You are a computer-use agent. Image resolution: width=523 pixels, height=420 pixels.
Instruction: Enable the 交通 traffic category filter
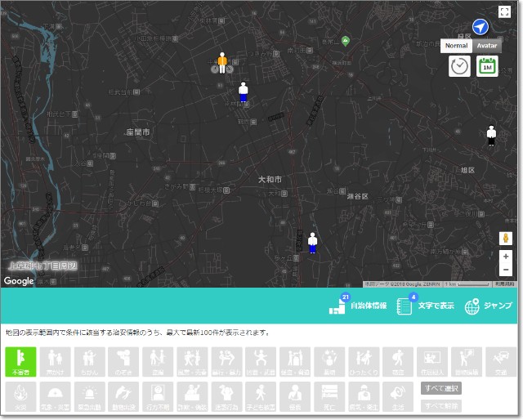pyautogui.click(x=501, y=360)
